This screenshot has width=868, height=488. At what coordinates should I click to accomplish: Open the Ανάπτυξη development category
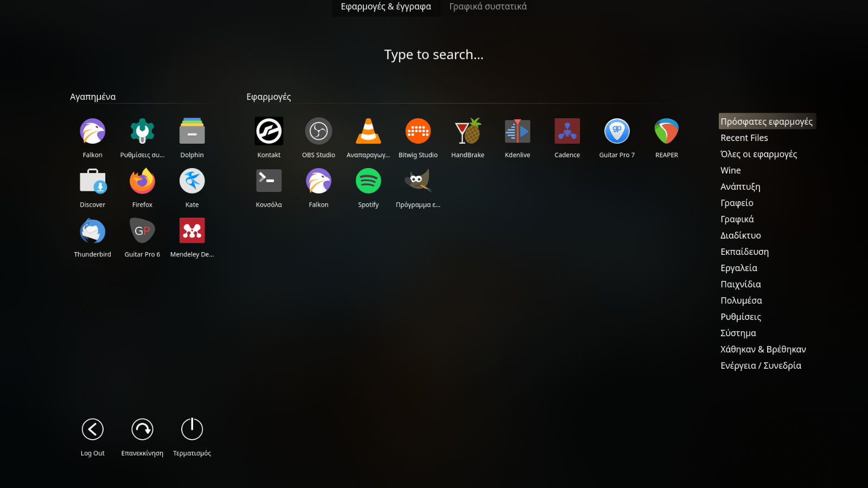pyautogui.click(x=741, y=187)
